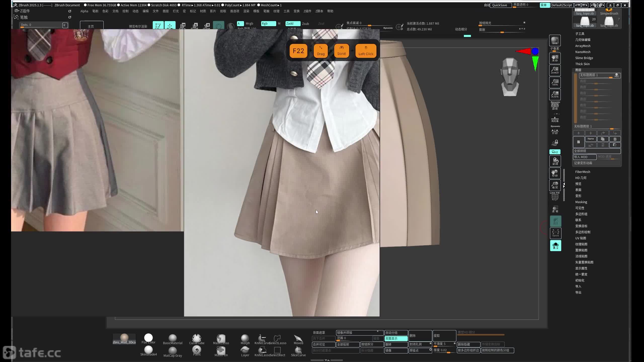644x362 pixels.
Task: Toggle 双面显示 double-sided display
Action: (396, 338)
